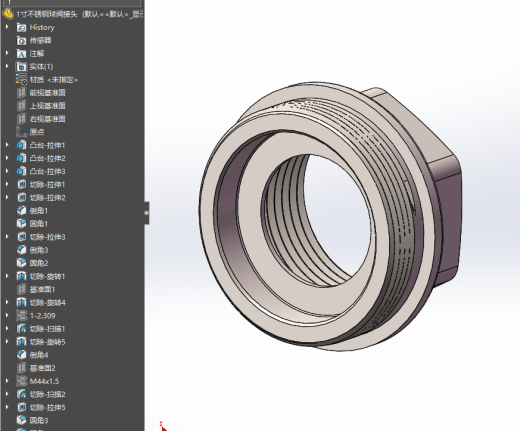The width and height of the screenshot is (520, 431).
Task: Click the 凸台-拉伸3 boss extrude icon
Action: point(21,171)
